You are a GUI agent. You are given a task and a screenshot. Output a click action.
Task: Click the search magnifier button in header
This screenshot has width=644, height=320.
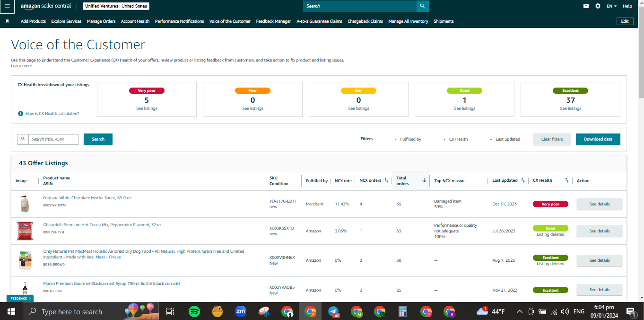(x=423, y=6)
